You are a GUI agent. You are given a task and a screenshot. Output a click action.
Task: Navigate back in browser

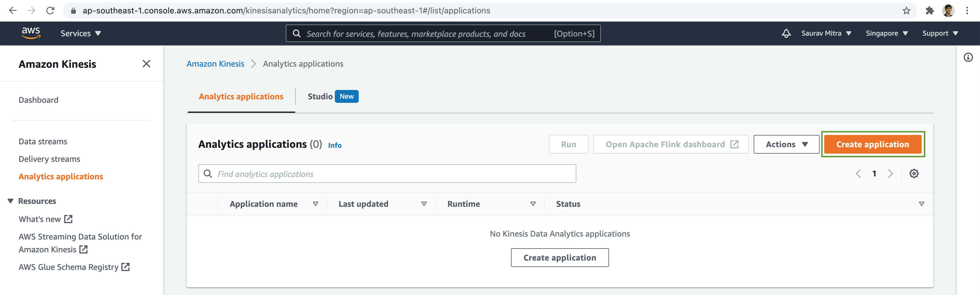pos(13,11)
